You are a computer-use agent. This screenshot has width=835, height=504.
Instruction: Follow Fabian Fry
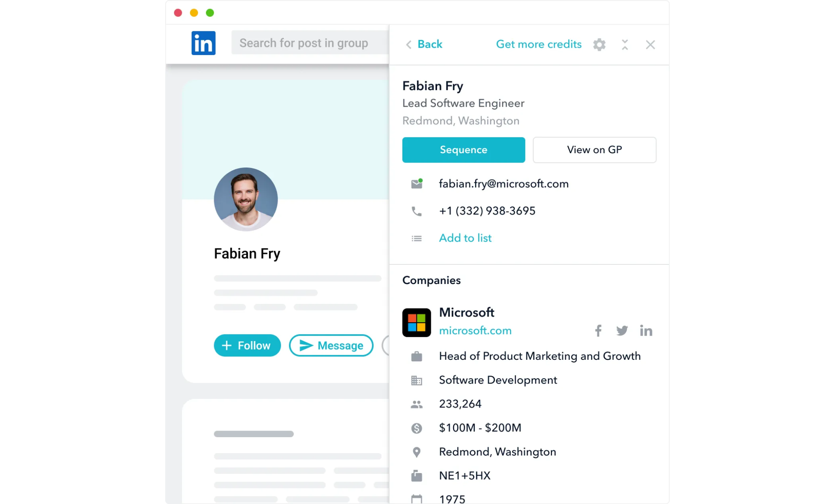point(247,346)
